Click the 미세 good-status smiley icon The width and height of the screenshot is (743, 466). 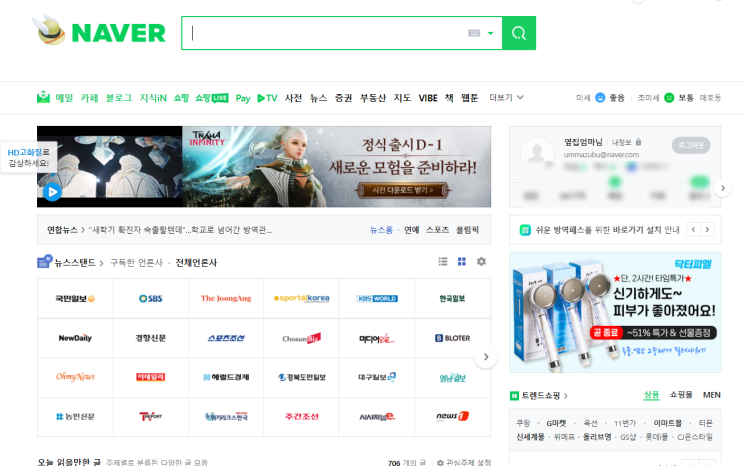600,98
